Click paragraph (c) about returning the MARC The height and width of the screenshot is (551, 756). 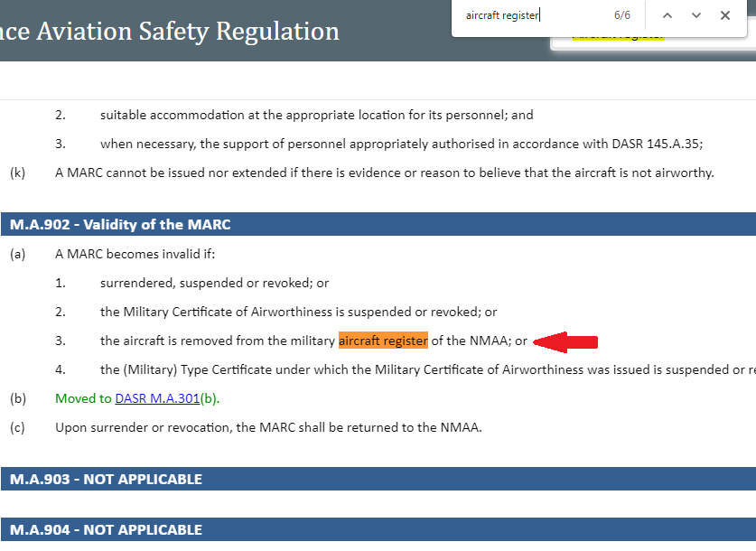tap(268, 427)
